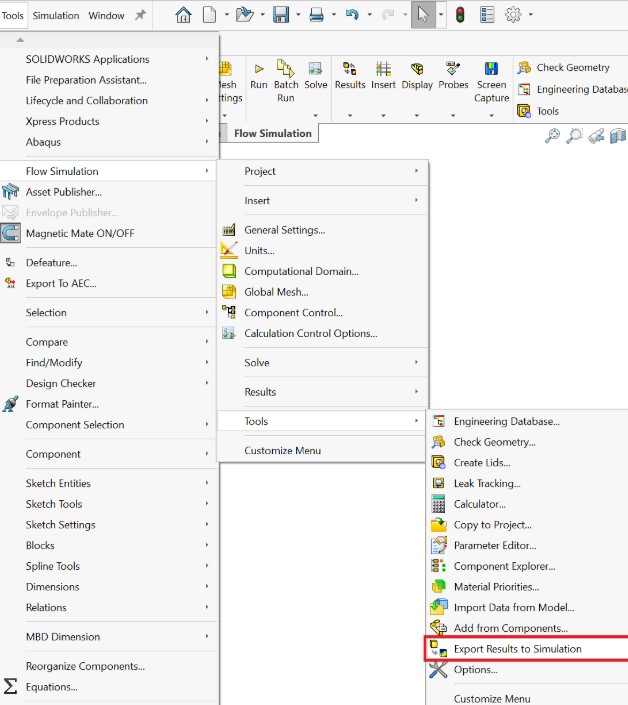The height and width of the screenshot is (705, 628).
Task: Click the File Properties list icon
Action: 487,15
